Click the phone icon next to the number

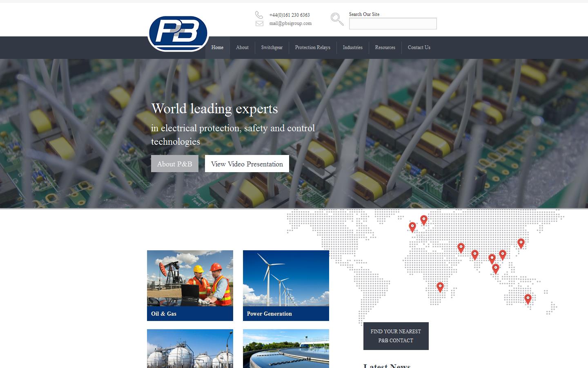tap(259, 15)
